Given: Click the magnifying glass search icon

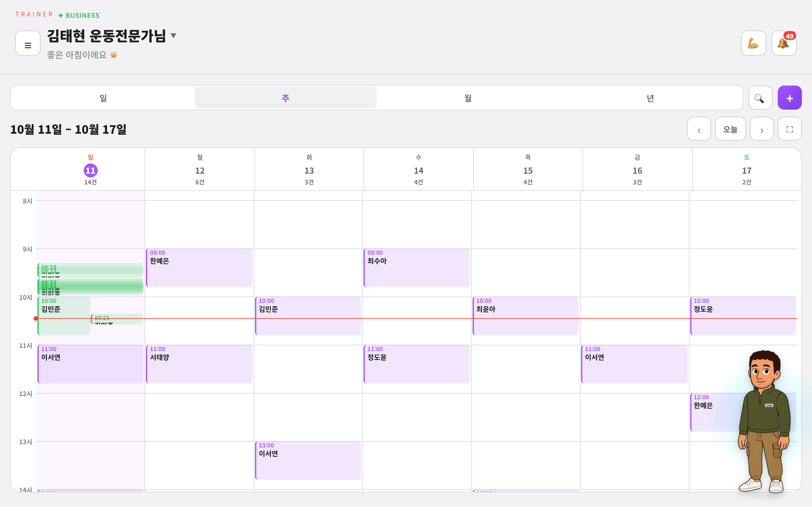Looking at the screenshot, I should pos(760,98).
